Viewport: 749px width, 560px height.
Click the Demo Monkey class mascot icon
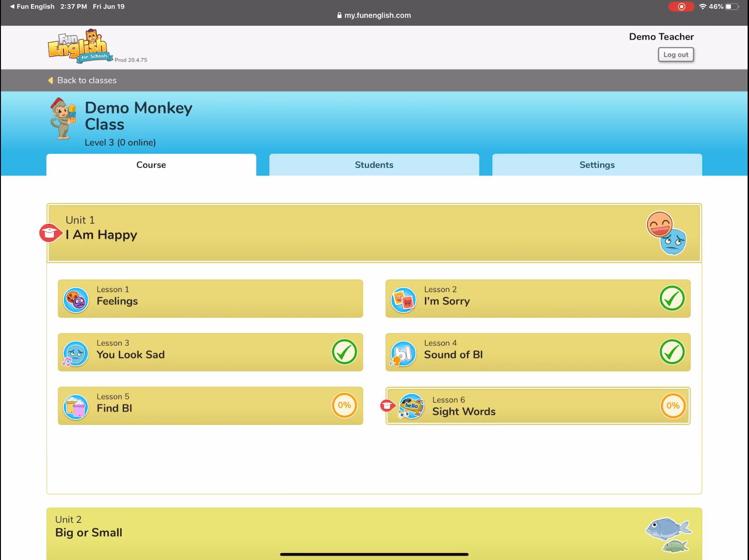(63, 119)
